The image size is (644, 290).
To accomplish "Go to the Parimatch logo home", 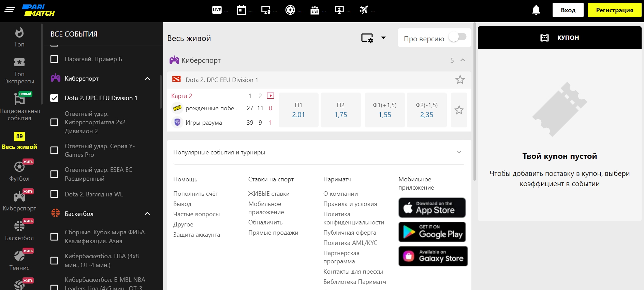I will click(39, 10).
